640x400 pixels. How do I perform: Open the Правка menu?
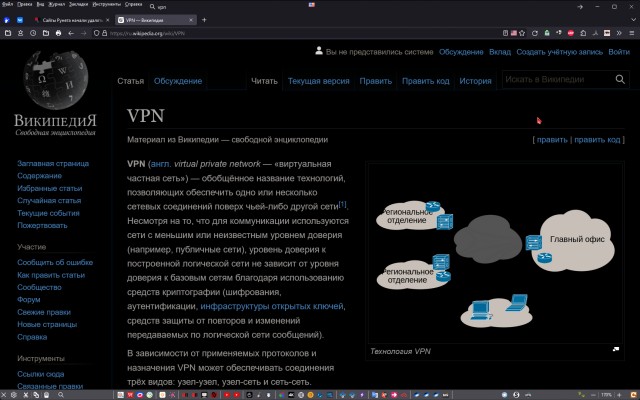click(x=25, y=4)
